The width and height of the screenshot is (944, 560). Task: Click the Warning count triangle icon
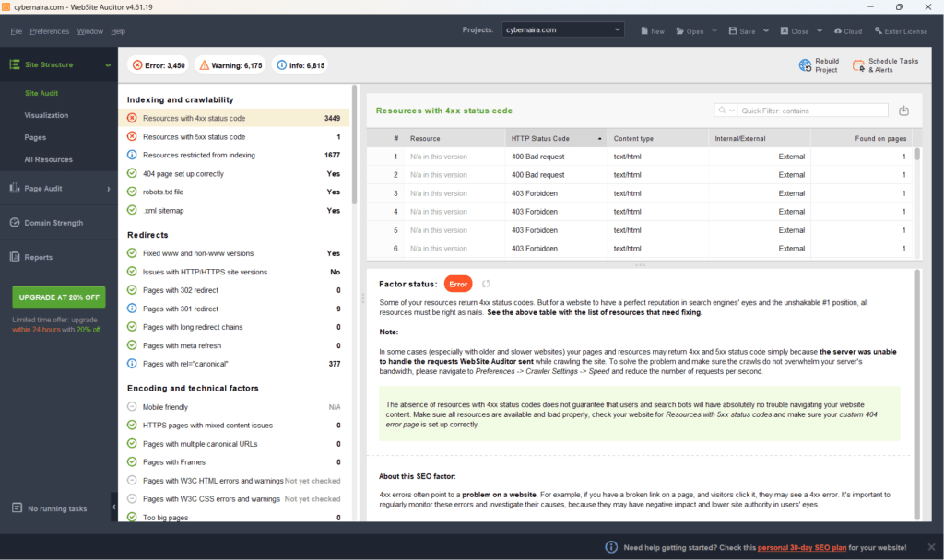tap(204, 65)
